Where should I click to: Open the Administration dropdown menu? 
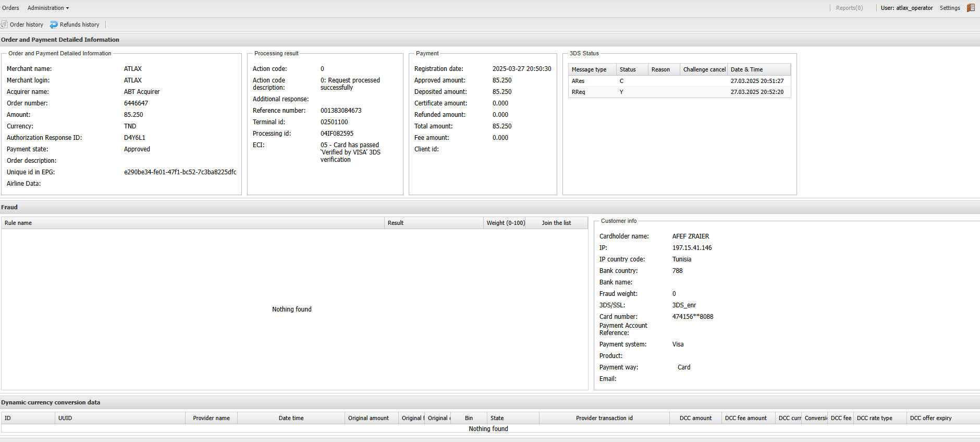click(48, 8)
